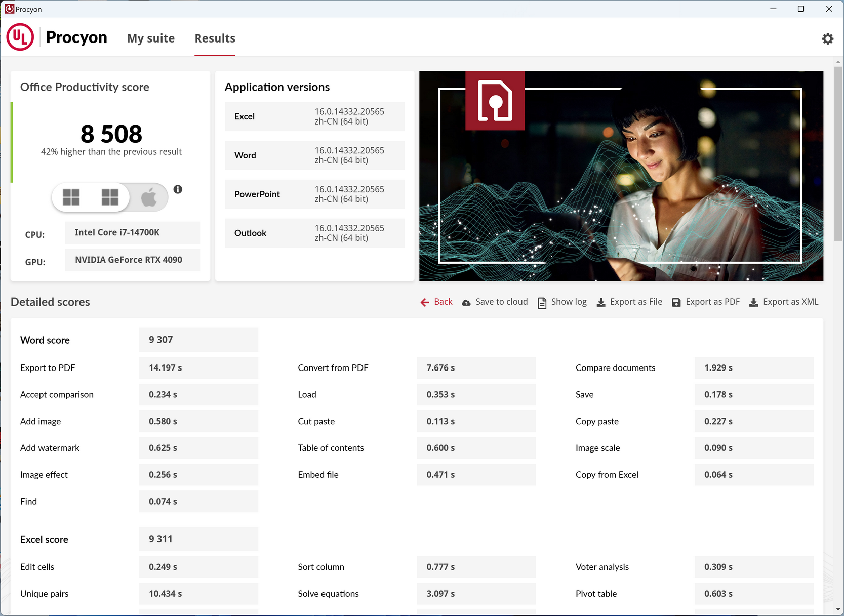Click the 8 508 overall score

(111, 134)
